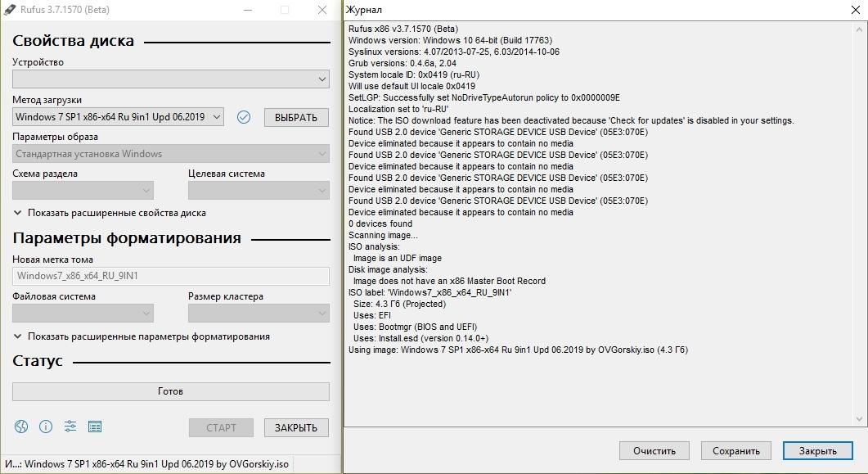Viewport: 868px width, 474px height.
Task: Open Rufus settings sliders icon
Action: (x=70, y=427)
